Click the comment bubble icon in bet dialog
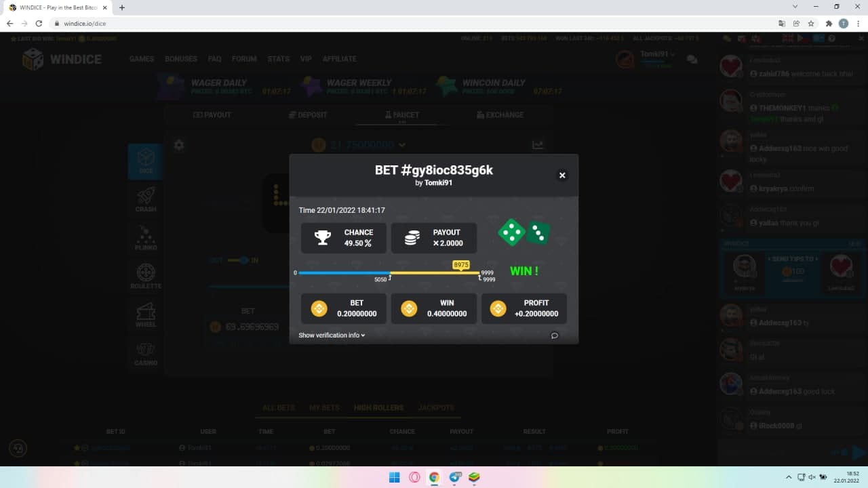This screenshot has height=488, width=868. 554,335
